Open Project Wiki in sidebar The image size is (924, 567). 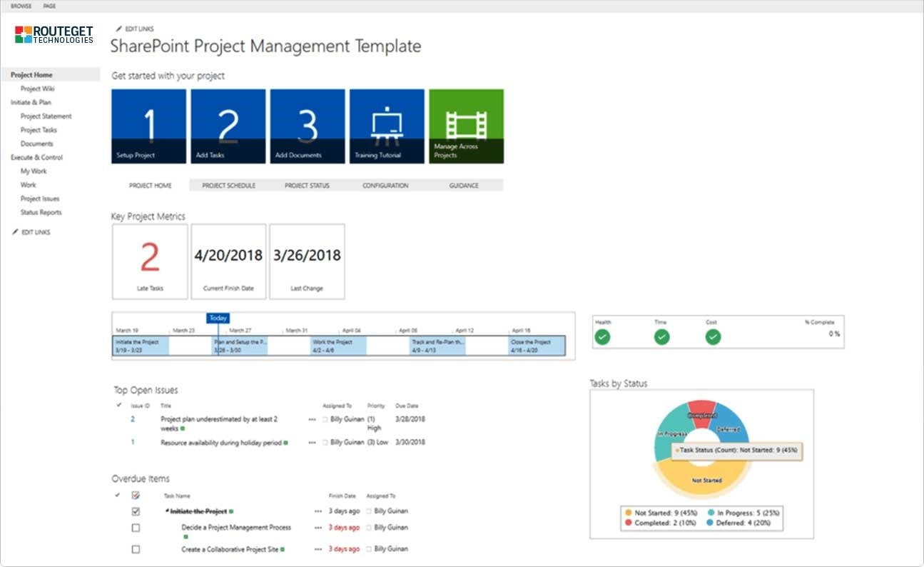pos(38,89)
